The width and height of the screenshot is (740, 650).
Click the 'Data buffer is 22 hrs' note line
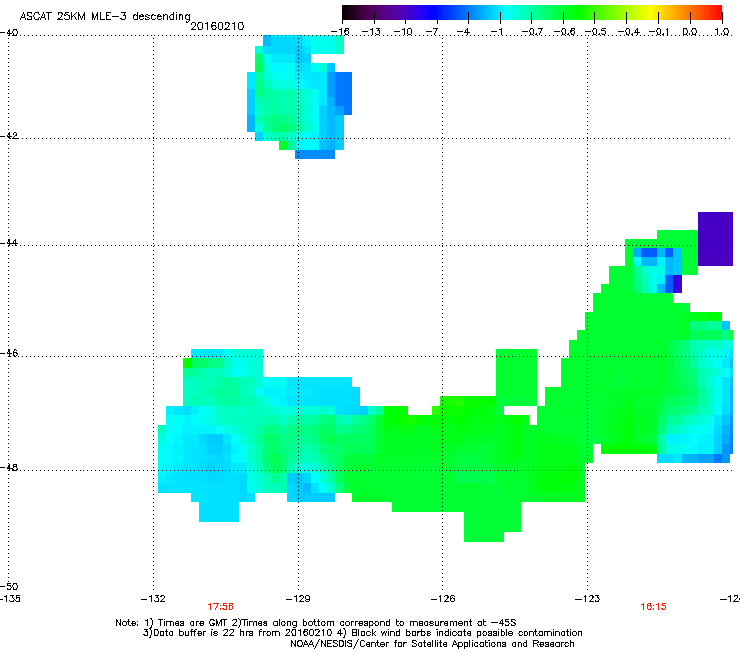click(362, 633)
